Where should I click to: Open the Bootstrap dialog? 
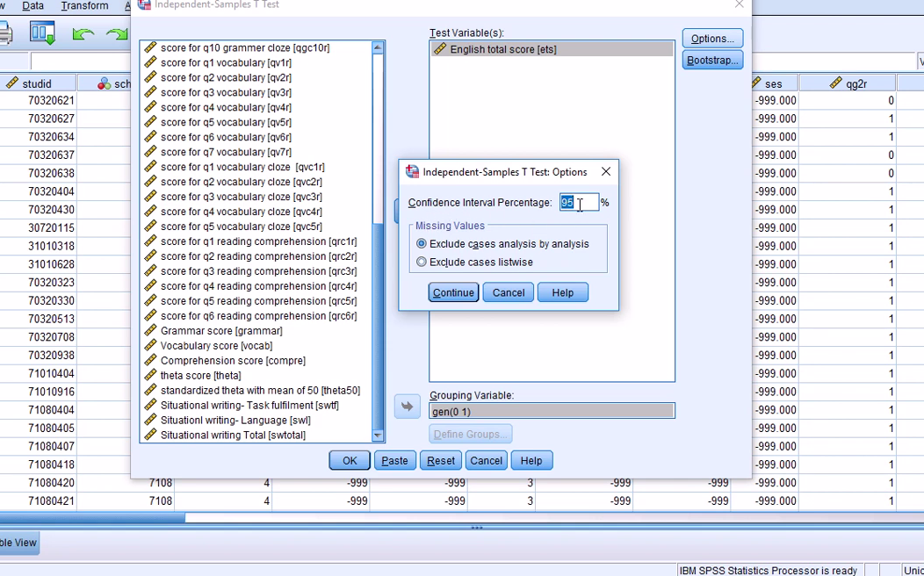click(x=711, y=59)
